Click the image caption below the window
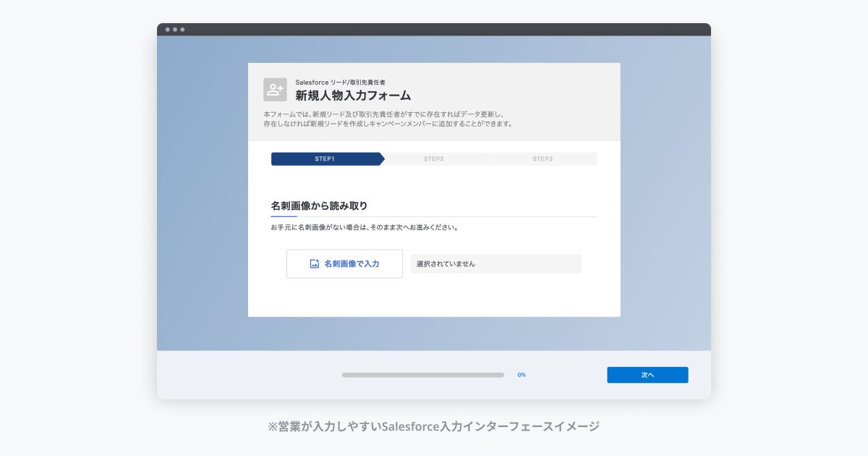The height and width of the screenshot is (456, 868). pyautogui.click(x=434, y=426)
